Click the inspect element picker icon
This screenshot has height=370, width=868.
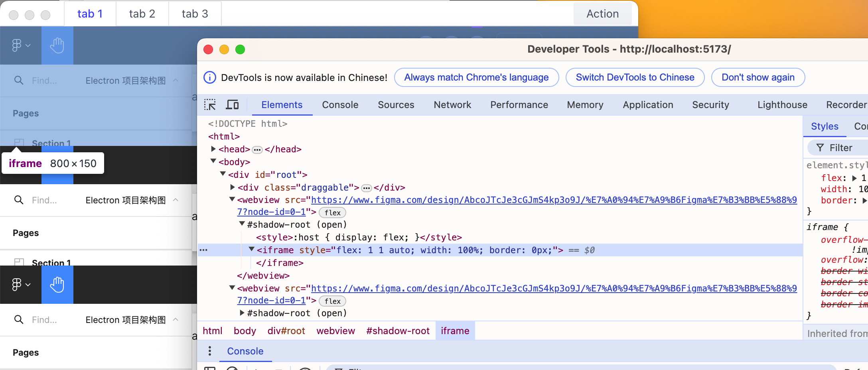pos(210,105)
